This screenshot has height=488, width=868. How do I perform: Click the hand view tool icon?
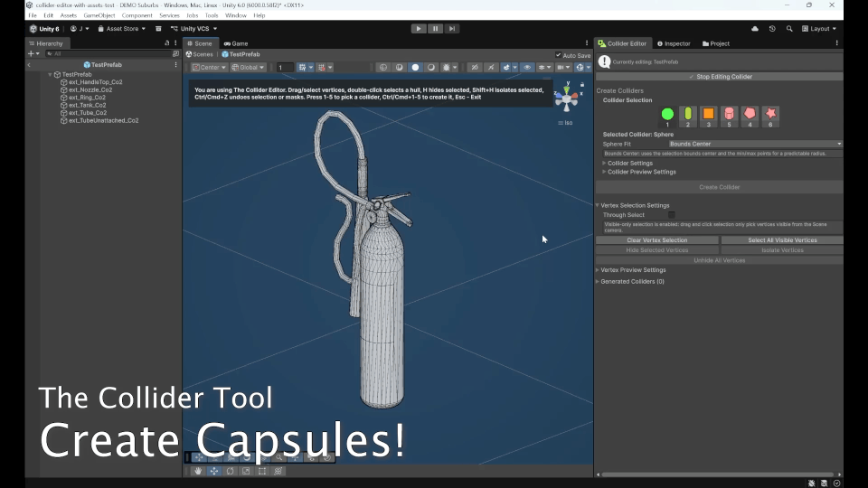click(198, 471)
